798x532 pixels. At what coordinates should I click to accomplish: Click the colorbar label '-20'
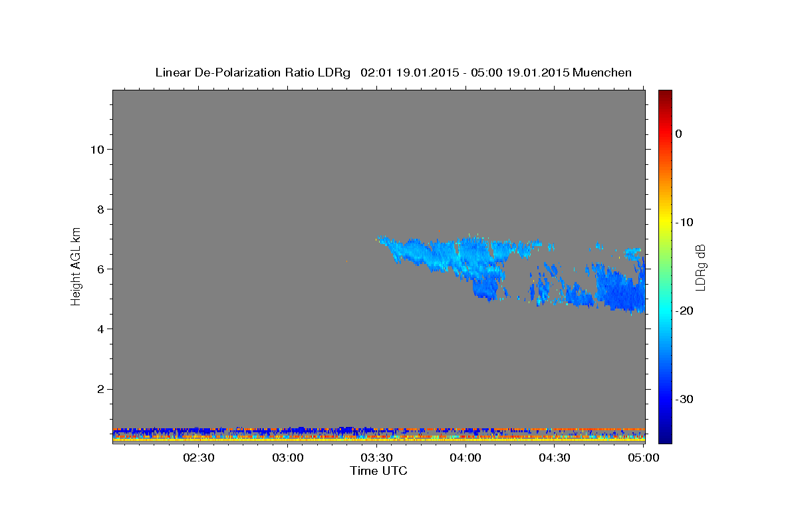pyautogui.click(x=685, y=311)
